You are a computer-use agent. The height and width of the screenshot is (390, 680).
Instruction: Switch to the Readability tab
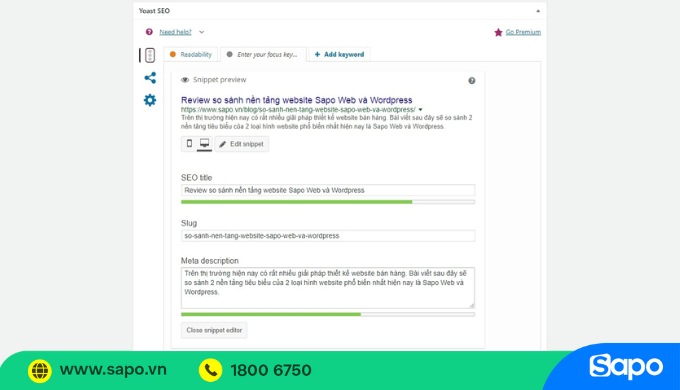(x=191, y=54)
